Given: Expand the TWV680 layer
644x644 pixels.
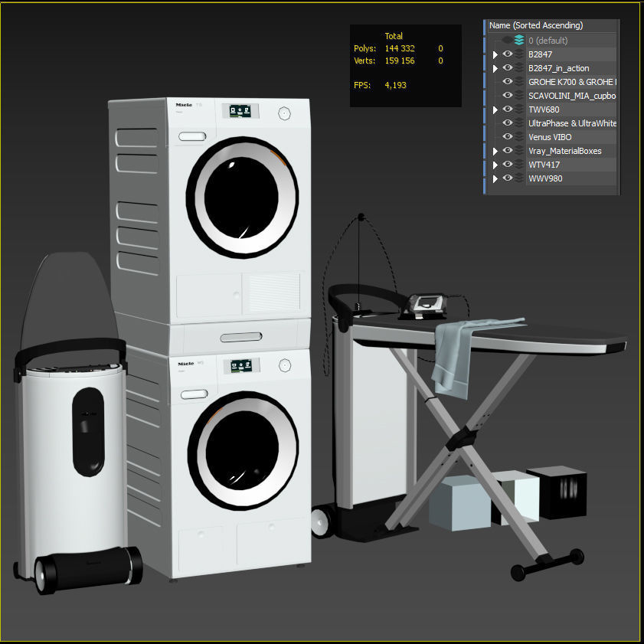Looking at the screenshot, I should click(x=495, y=109).
